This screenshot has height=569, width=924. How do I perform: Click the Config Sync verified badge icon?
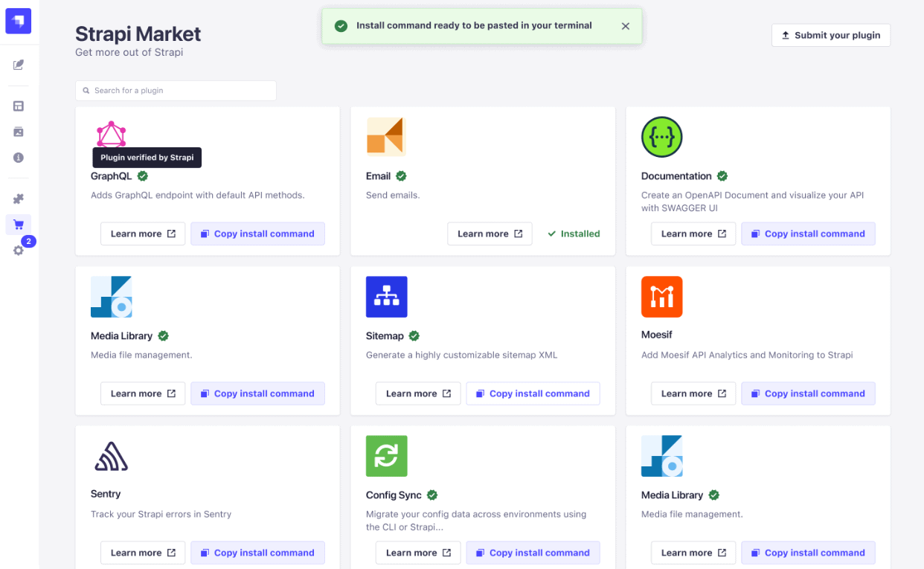(x=432, y=495)
